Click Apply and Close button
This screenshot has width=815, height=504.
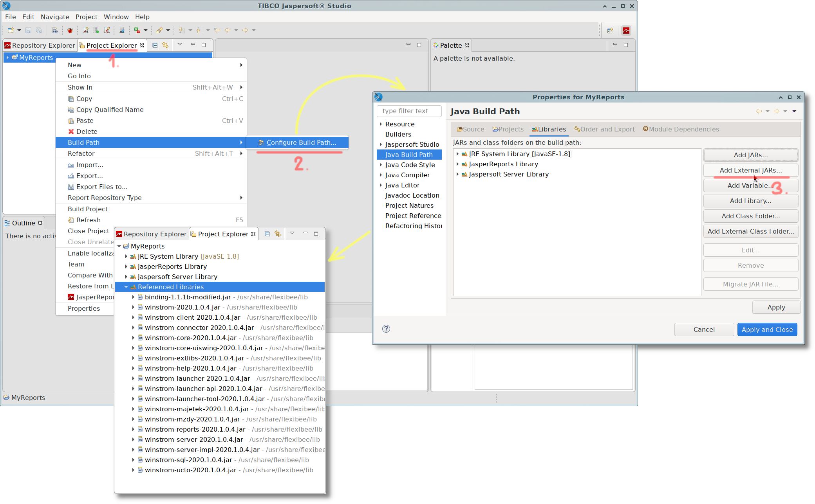(767, 329)
